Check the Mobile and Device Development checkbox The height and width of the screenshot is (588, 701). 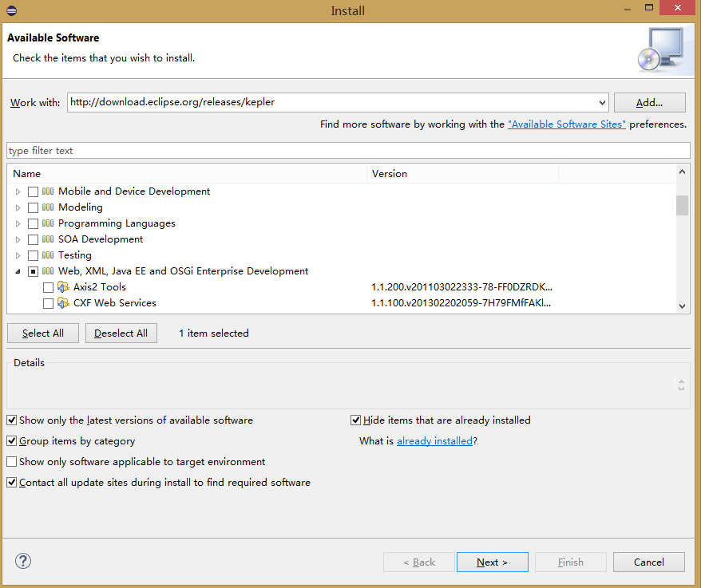(33, 191)
